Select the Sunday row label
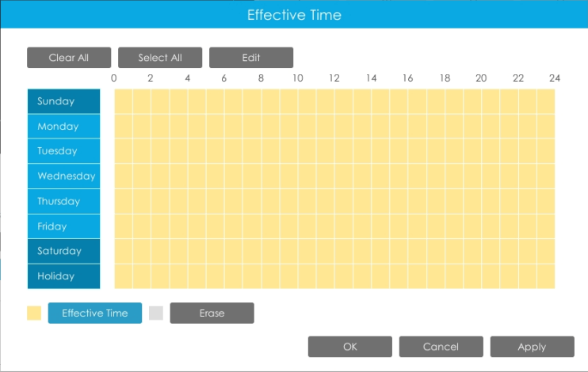Viewport: 588px width, 372px height. click(x=63, y=101)
